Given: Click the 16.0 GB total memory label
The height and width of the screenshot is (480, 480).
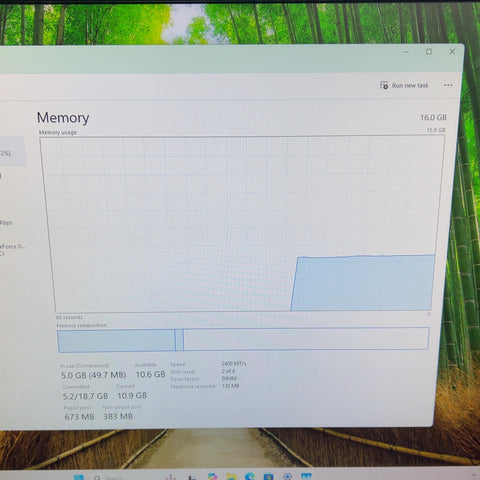Looking at the screenshot, I should pos(433,117).
